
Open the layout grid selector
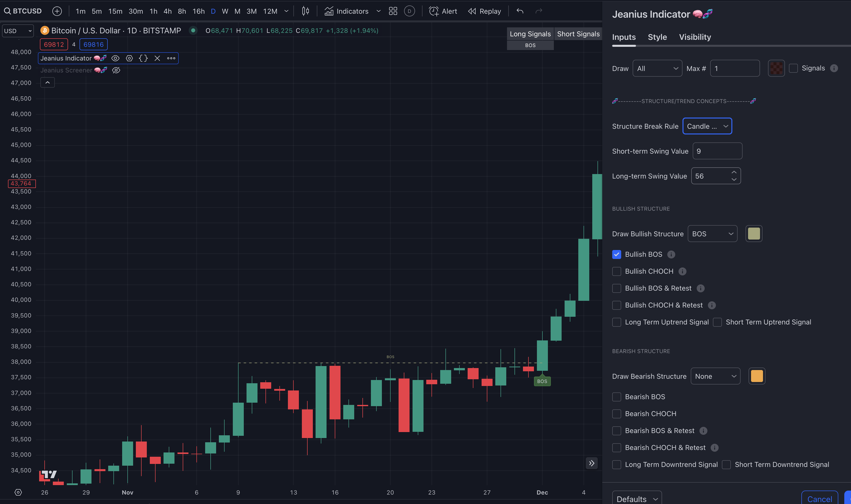pyautogui.click(x=393, y=11)
